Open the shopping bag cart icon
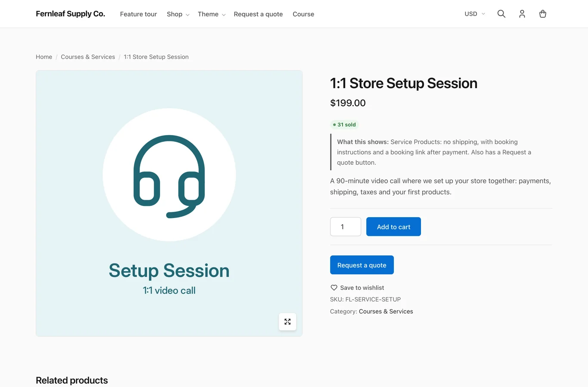 [x=542, y=14]
